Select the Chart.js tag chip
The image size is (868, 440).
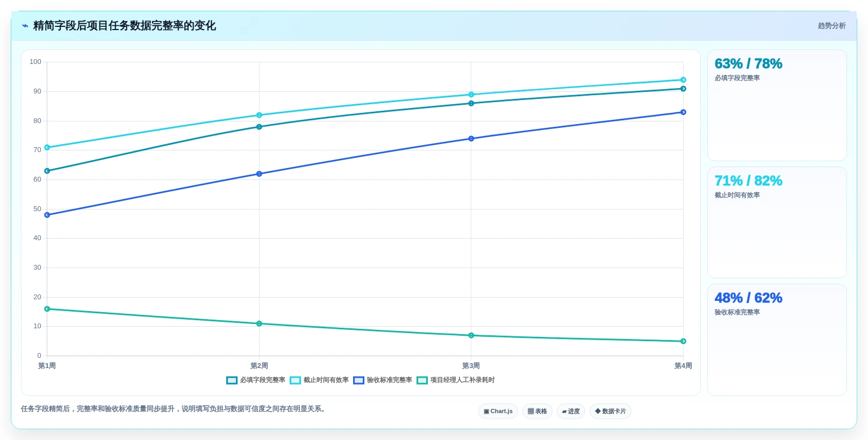pos(498,412)
